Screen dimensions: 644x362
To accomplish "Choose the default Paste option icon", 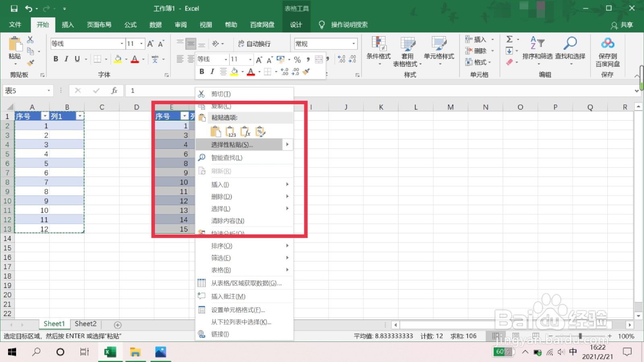I will tap(216, 132).
